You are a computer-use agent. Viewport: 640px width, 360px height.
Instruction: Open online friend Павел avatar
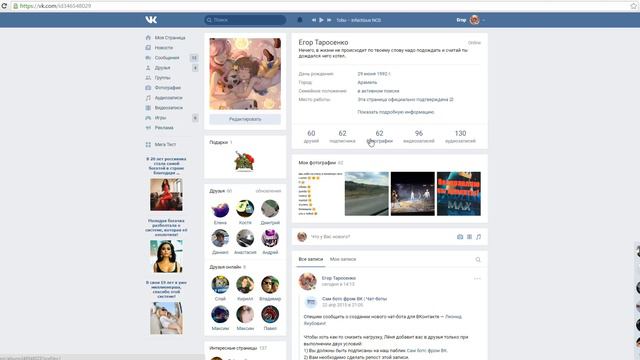coord(270,314)
